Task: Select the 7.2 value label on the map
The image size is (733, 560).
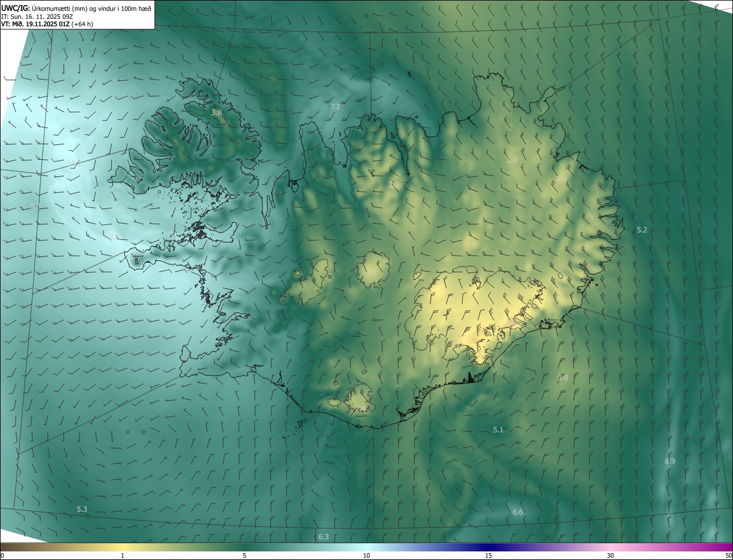Action: click(x=335, y=107)
